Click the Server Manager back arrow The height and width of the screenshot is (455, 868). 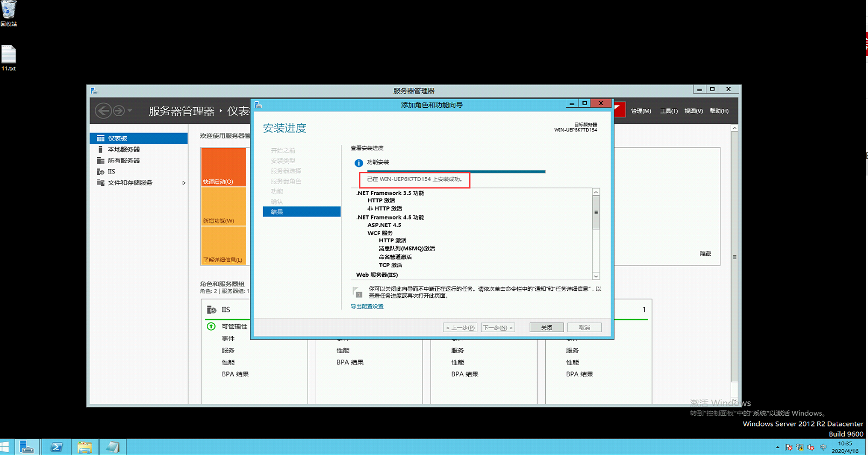tap(103, 111)
